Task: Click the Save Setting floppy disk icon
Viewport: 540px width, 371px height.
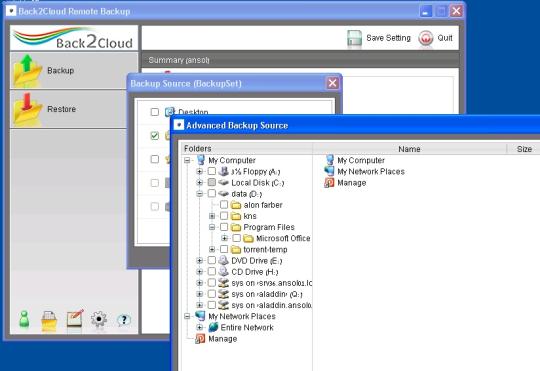Action: [354, 38]
